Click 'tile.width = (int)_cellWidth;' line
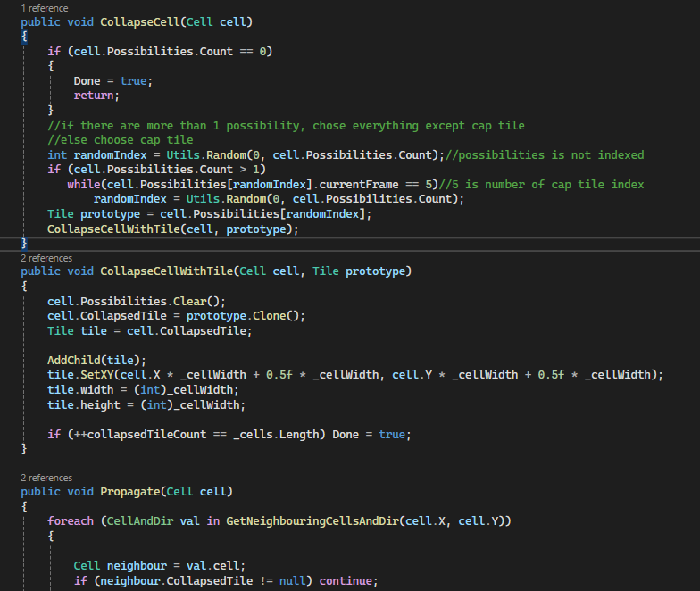Viewport: 700px width, 591px height. click(x=143, y=389)
